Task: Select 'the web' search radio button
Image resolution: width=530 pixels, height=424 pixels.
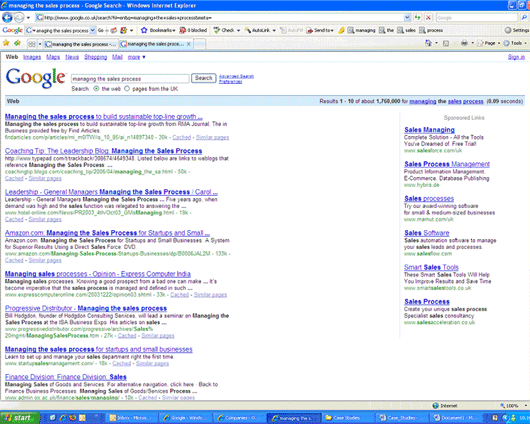Action: click(96, 89)
